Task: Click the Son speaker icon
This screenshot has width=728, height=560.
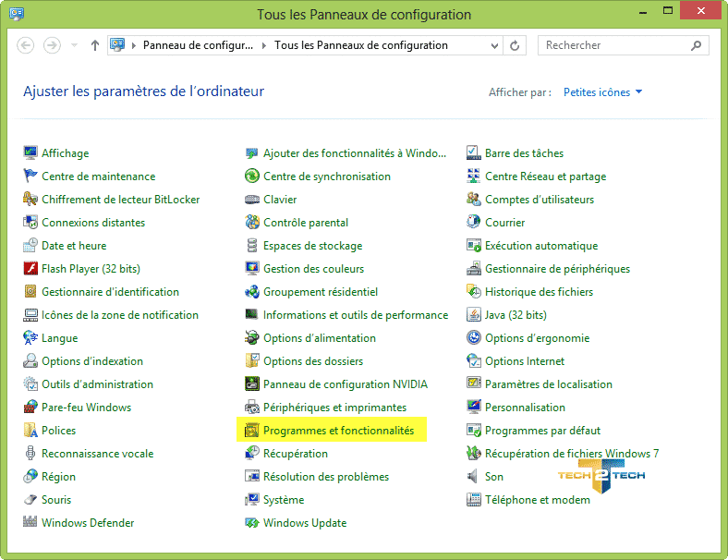Action: [474, 477]
